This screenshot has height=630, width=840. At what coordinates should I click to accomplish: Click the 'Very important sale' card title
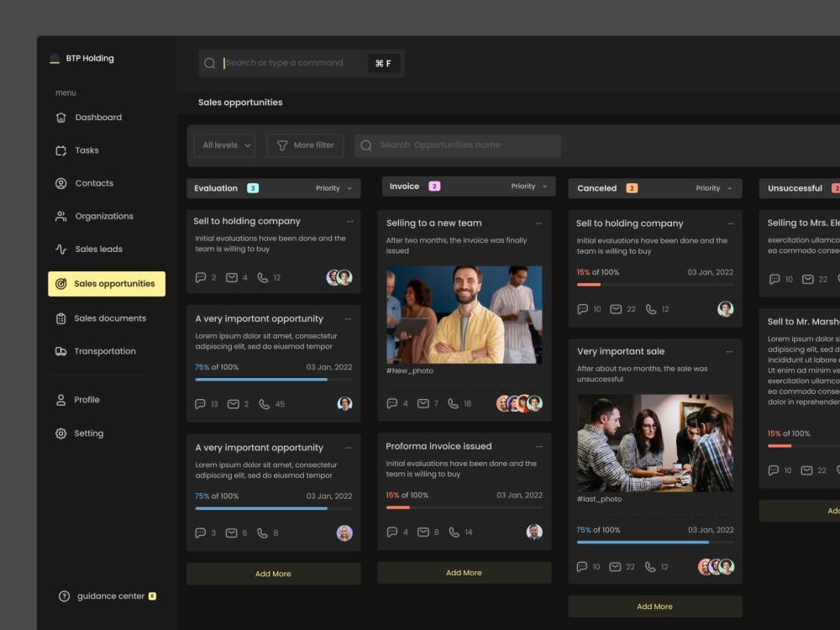[621, 351]
